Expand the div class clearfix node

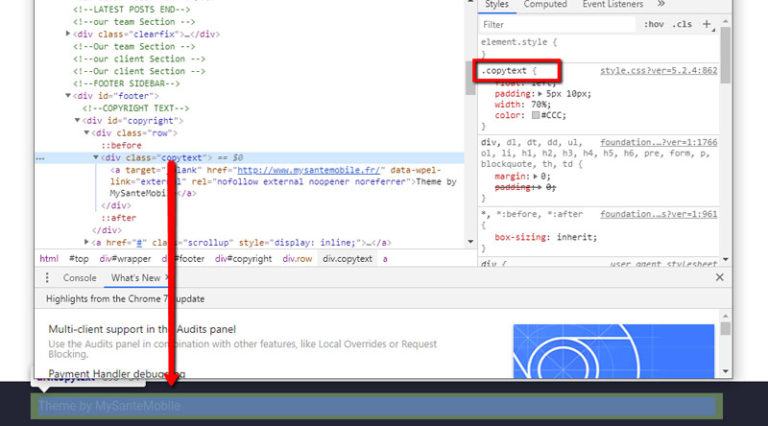tap(69, 34)
